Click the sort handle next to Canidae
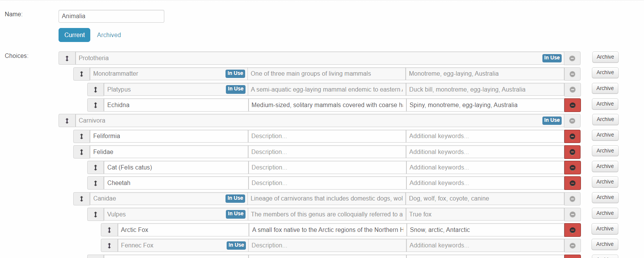Image resolution: width=644 pixels, height=258 pixels. 82,199
